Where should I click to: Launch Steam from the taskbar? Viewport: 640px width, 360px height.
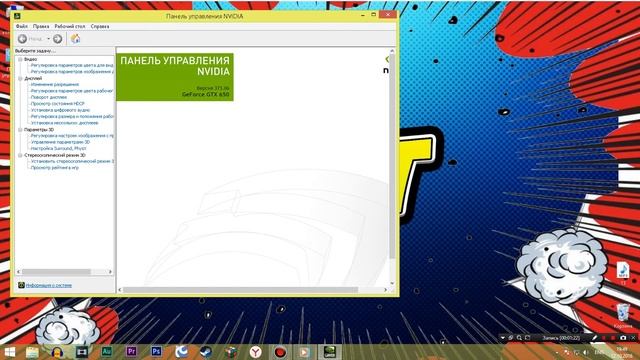coord(206,351)
